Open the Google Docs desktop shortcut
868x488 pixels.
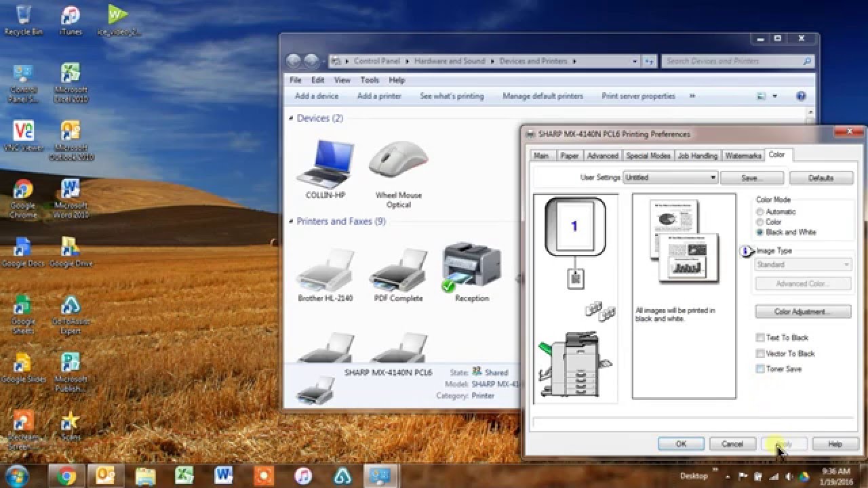[23, 251]
